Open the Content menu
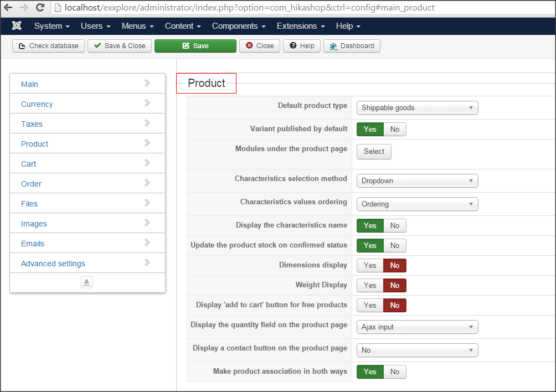The width and height of the screenshot is (556, 392). click(x=183, y=26)
